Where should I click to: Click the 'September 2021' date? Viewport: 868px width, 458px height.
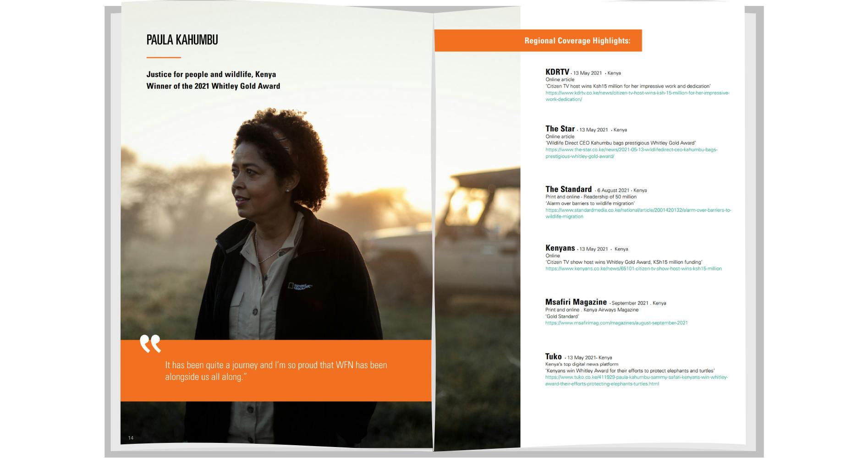click(x=630, y=303)
